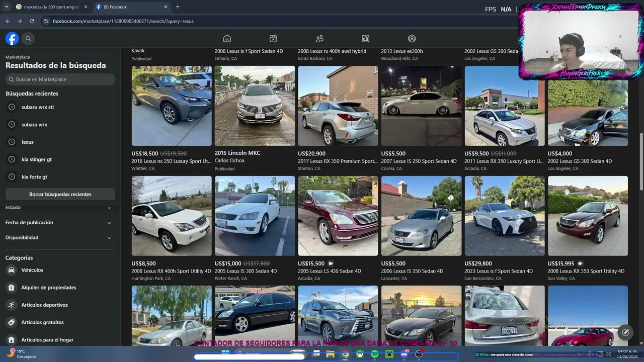Open the browser tab list dropdown arrow
Viewport: 644px width, 362px height.
tap(7, 7)
